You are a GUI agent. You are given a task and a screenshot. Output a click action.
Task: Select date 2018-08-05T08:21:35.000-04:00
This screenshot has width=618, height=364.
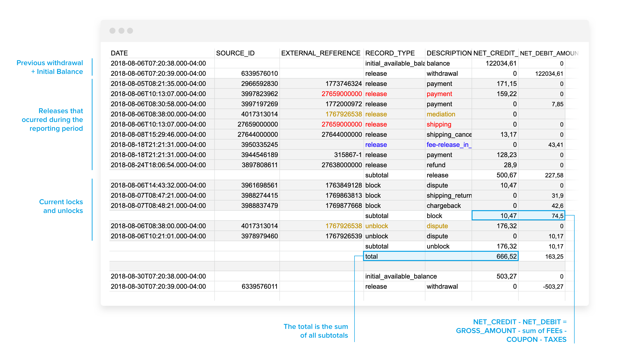point(158,84)
